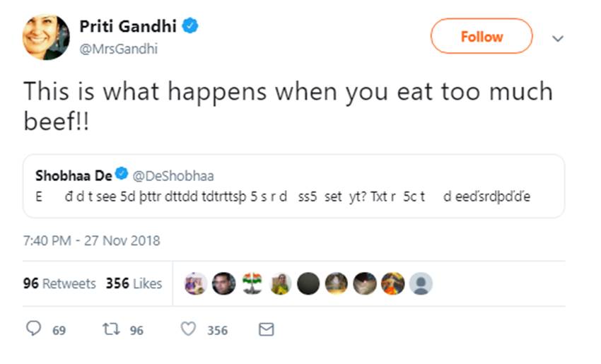Open the Indian flag liker avatar

coord(252,283)
